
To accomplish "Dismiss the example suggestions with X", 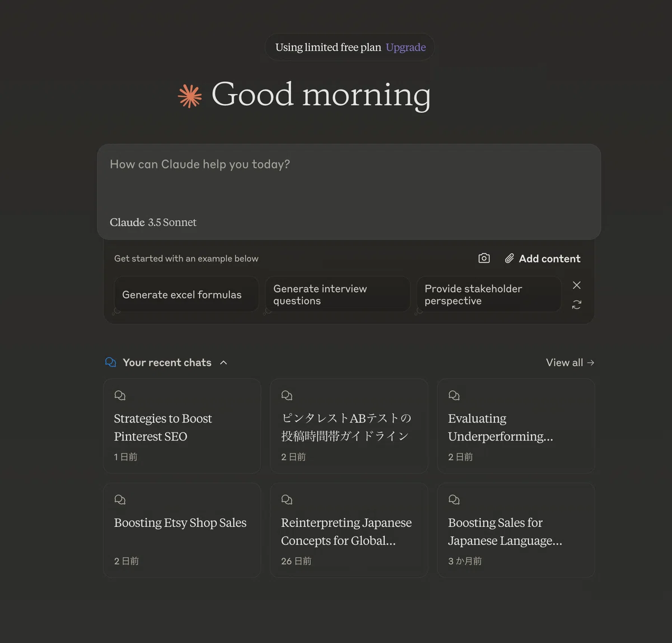I will click(x=577, y=285).
